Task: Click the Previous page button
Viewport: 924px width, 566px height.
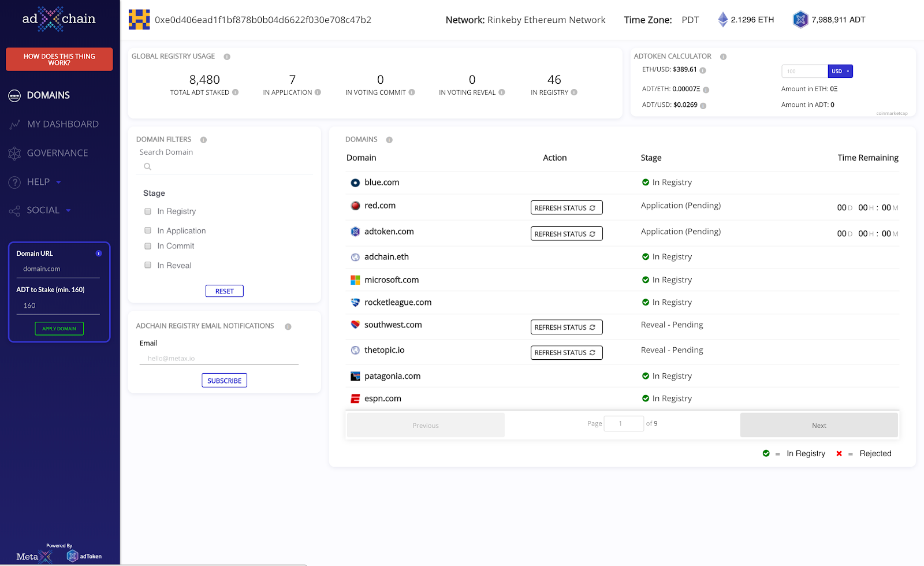Action: pos(426,425)
